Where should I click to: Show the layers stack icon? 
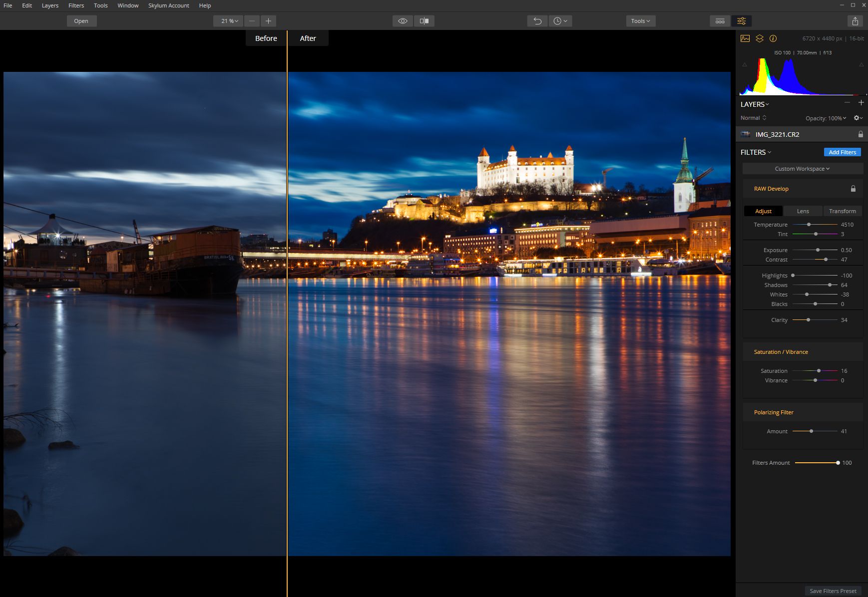pos(760,38)
